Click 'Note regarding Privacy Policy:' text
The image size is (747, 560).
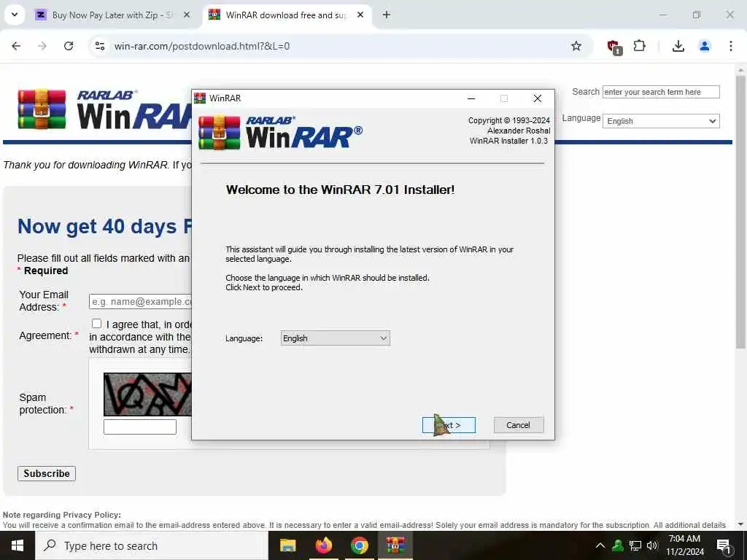pos(62,515)
